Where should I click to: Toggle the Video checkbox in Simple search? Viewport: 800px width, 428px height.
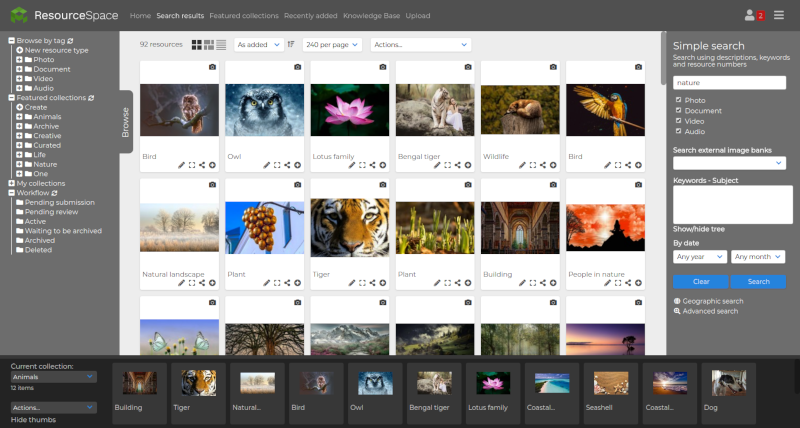click(x=679, y=121)
